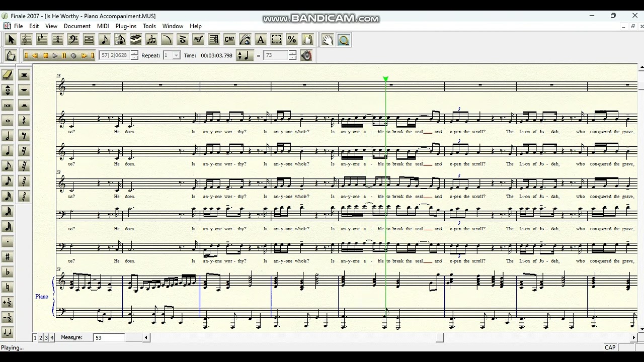Choose the Expression mf tool
The height and width of the screenshot is (362, 644).
pyautogui.click(x=198, y=40)
